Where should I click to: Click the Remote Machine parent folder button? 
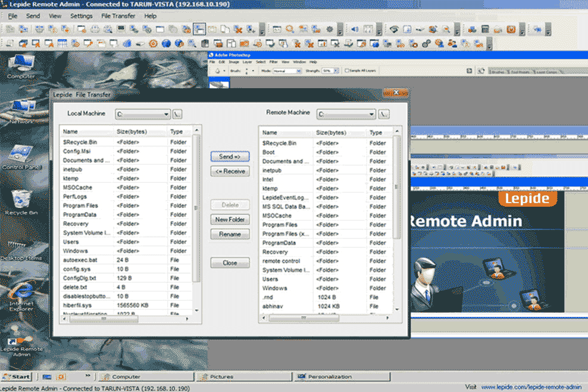384,114
